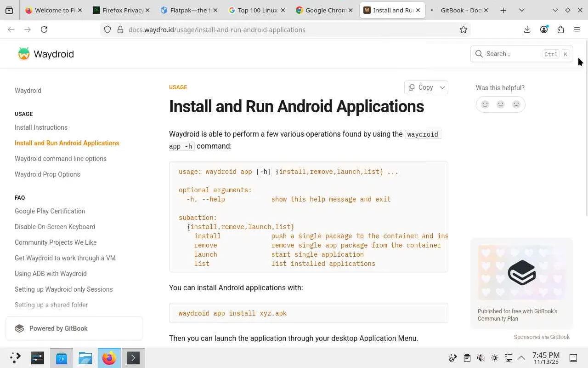Expand the Copy button dropdown arrow
Screen dimensions: 588x368
442,87
